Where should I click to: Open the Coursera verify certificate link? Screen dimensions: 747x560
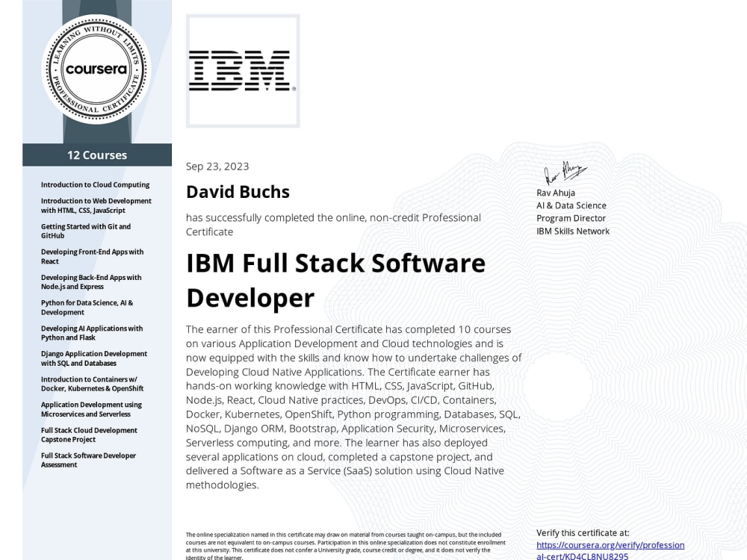pos(610,550)
